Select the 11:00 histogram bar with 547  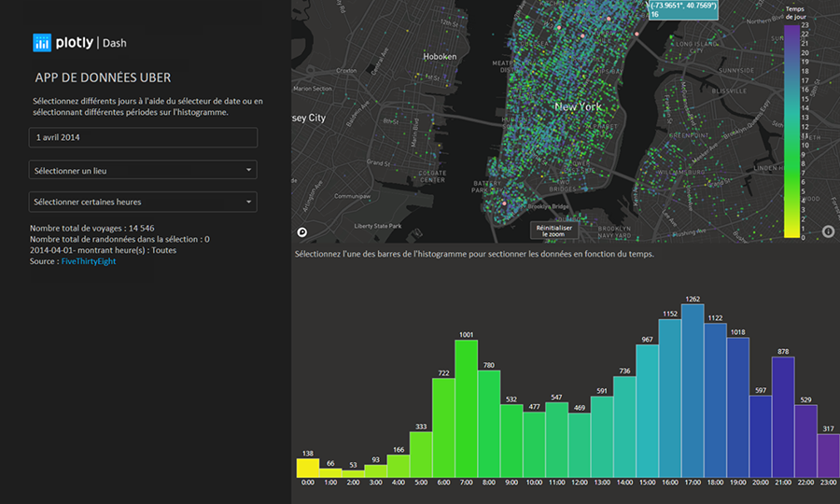(556, 441)
